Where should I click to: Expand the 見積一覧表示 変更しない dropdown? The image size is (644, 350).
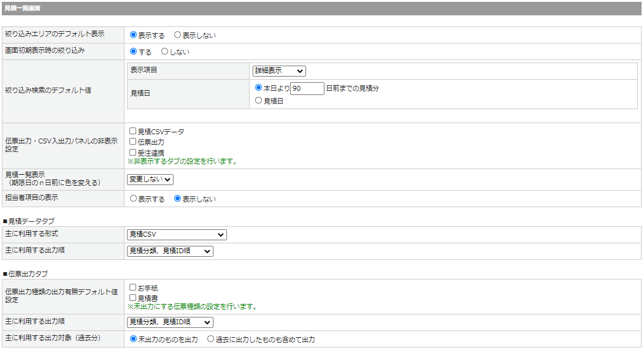click(x=150, y=180)
